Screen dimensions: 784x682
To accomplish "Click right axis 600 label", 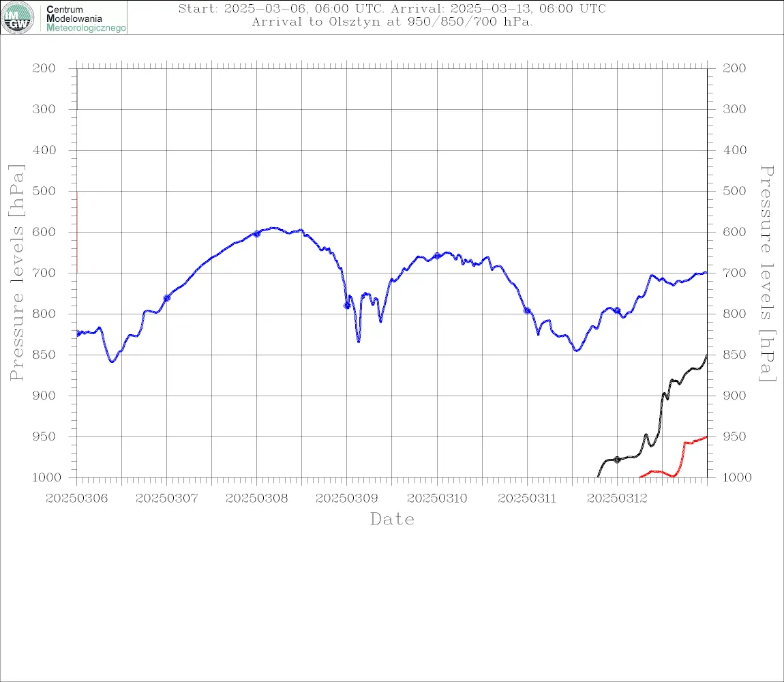I will [734, 232].
